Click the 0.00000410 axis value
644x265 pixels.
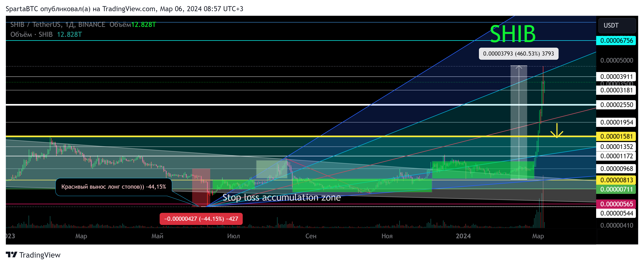pos(617,225)
